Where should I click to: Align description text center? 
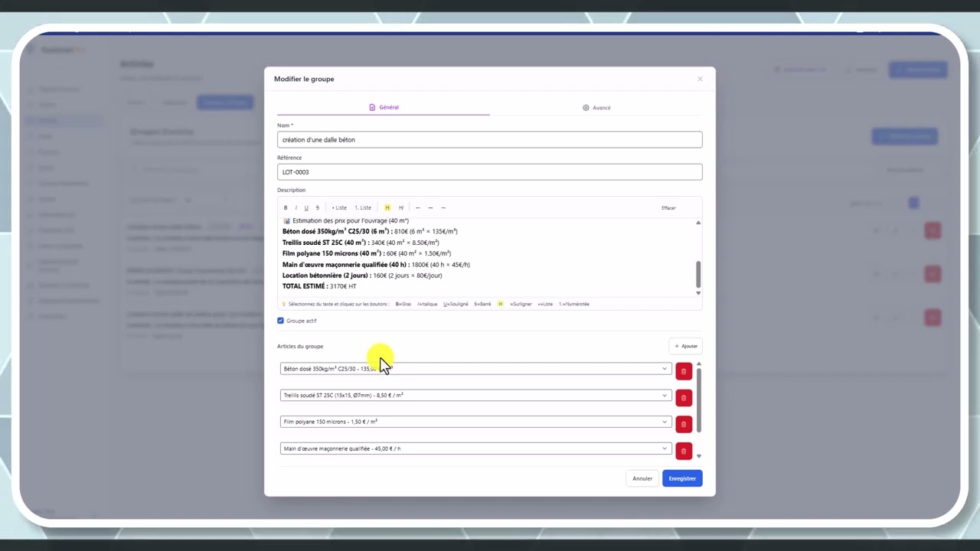(x=430, y=207)
